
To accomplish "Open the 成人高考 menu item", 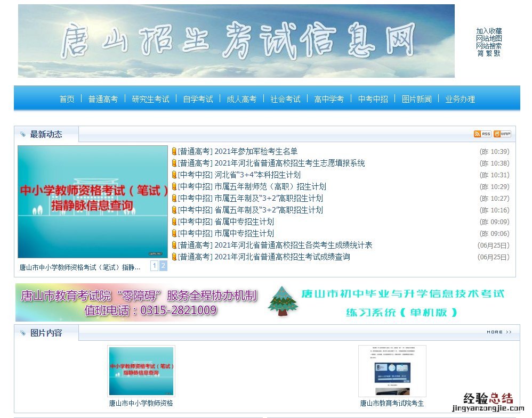I will (x=241, y=99).
